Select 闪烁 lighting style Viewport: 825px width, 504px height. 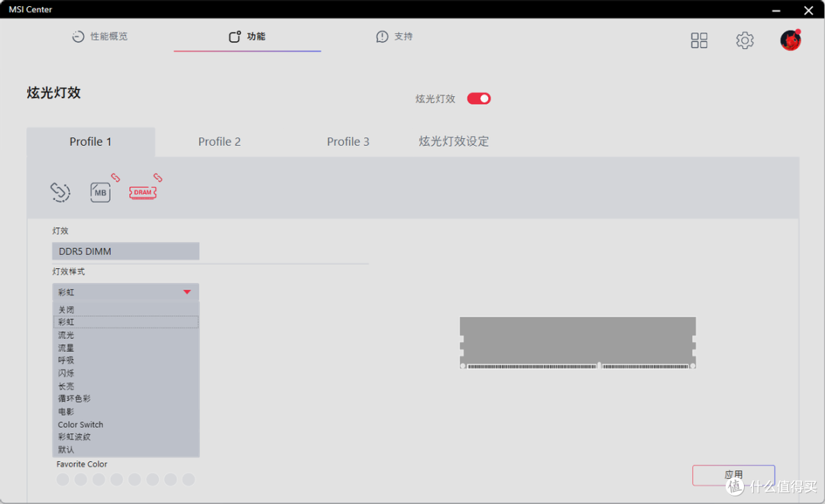click(126, 373)
